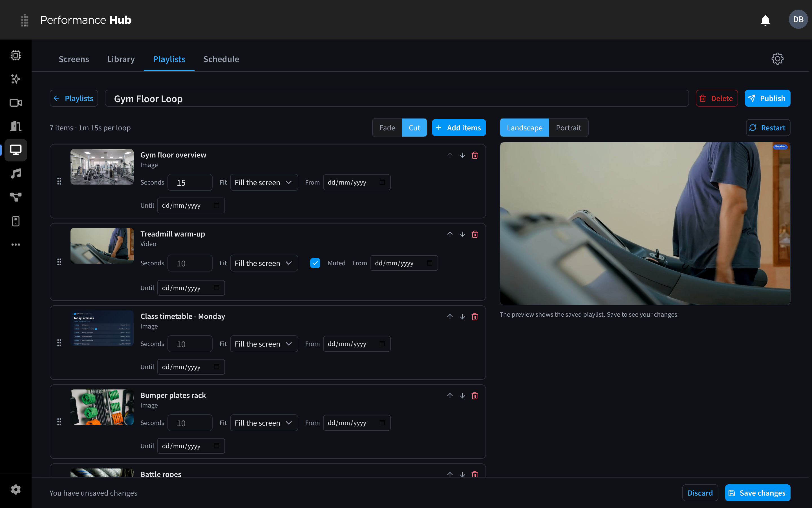Open Fit dropdown for Gym floor overview
The width and height of the screenshot is (812, 508).
pyautogui.click(x=264, y=182)
